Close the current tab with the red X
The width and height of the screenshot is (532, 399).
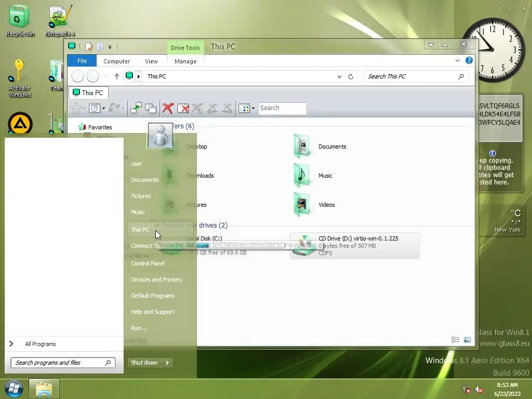168,108
